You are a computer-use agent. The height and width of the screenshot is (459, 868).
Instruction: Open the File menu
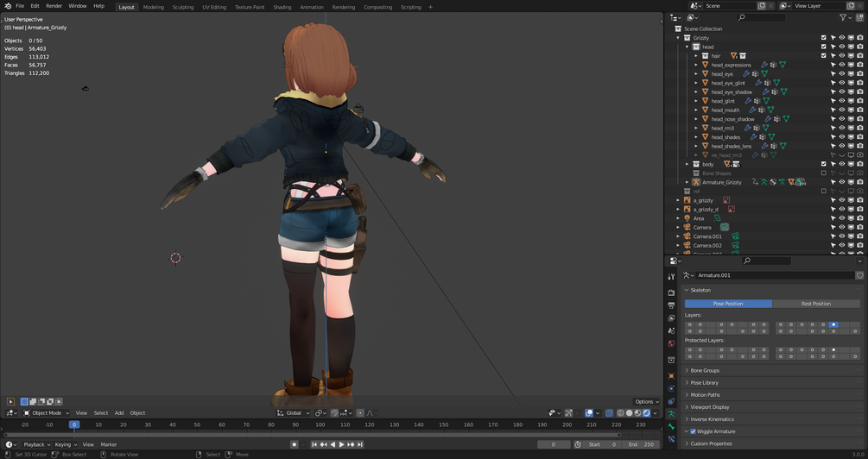[x=20, y=5]
